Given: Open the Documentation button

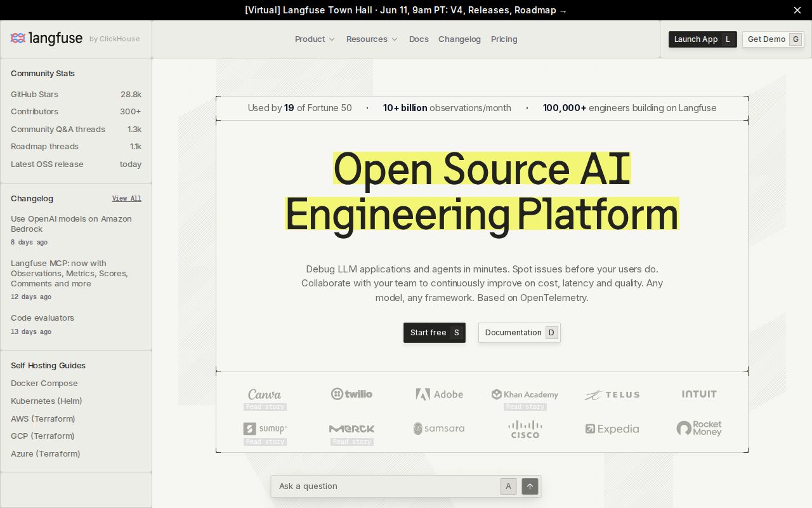Looking at the screenshot, I should (x=520, y=333).
